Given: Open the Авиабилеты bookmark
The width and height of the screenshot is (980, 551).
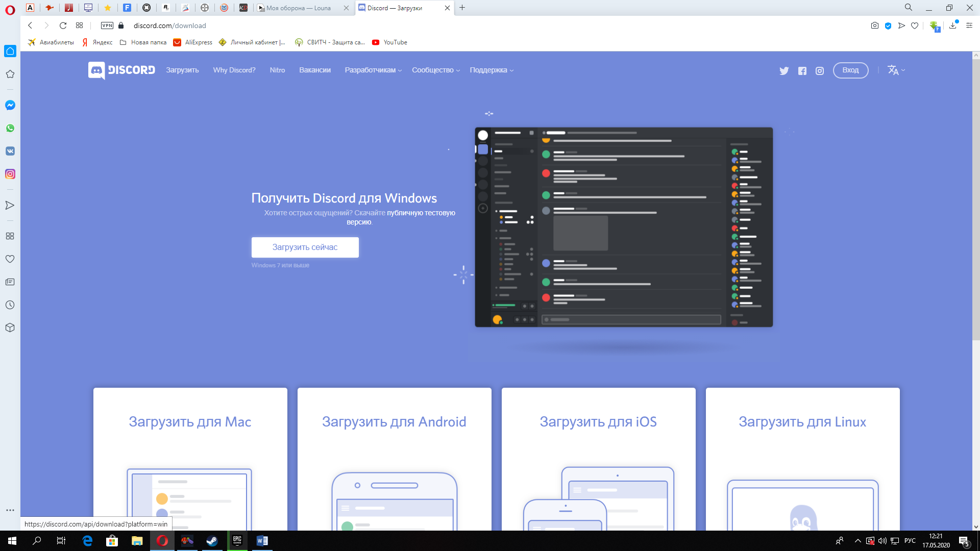Looking at the screenshot, I should (x=51, y=42).
